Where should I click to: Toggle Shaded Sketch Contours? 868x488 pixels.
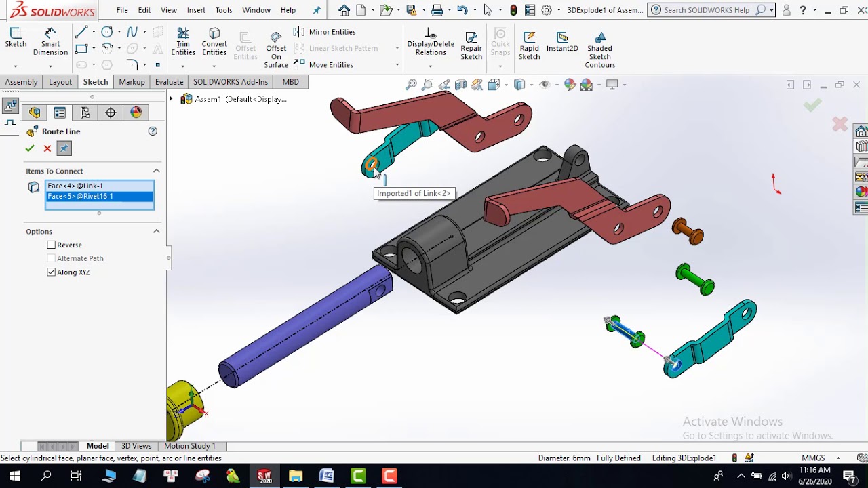click(599, 49)
